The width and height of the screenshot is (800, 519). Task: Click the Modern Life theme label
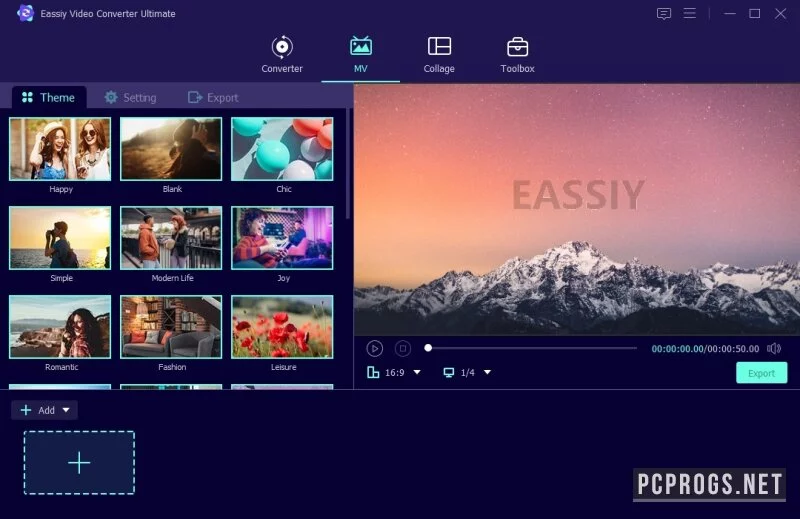172,278
